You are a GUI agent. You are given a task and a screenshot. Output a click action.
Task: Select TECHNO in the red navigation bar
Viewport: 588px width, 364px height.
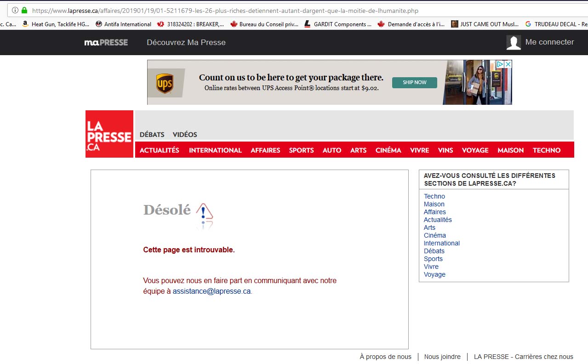pos(547,150)
